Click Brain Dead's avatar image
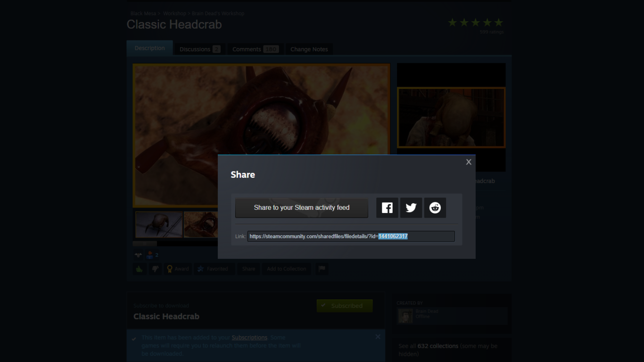Viewport: 644px width, 362px height. click(405, 316)
